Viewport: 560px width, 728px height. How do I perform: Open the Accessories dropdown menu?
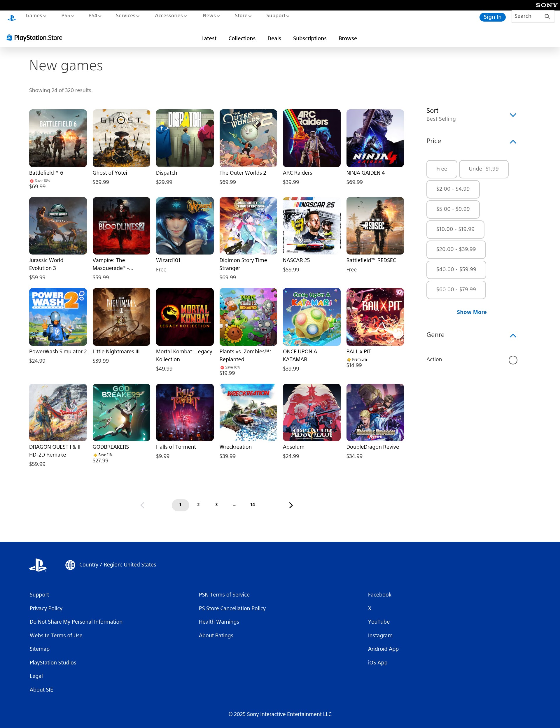click(x=171, y=16)
